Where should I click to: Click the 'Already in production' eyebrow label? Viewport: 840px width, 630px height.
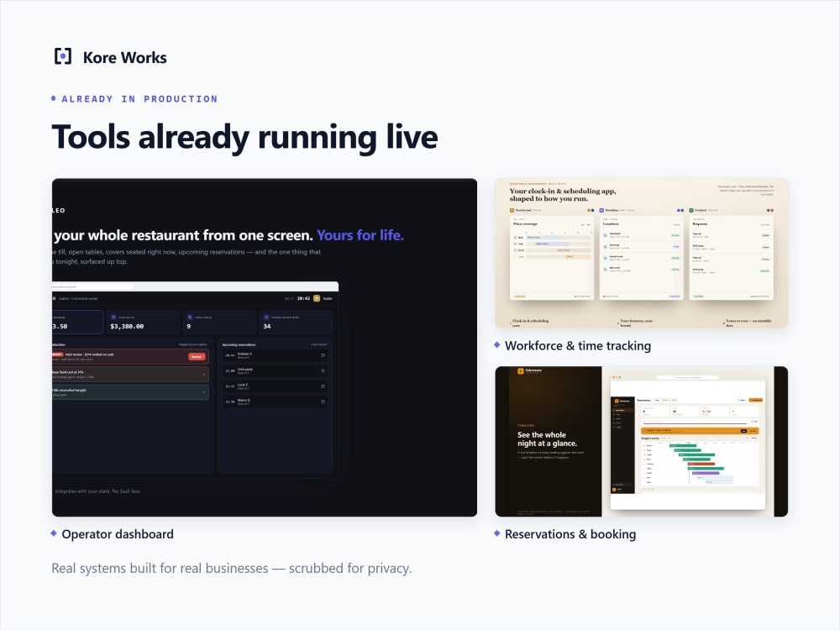click(139, 99)
